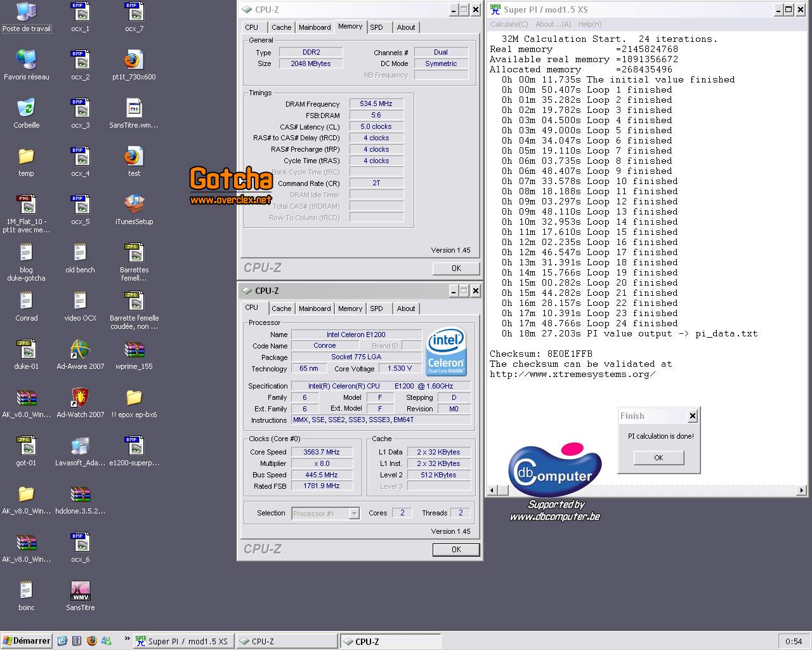The image size is (812, 650).
Task: Select ocx_2 bitmap file icon
Action: (80, 65)
